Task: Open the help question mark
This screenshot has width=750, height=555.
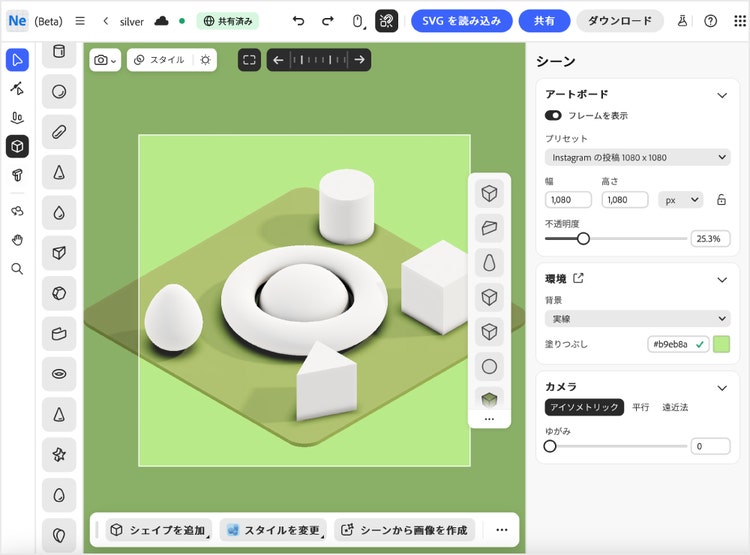Action: tap(711, 21)
